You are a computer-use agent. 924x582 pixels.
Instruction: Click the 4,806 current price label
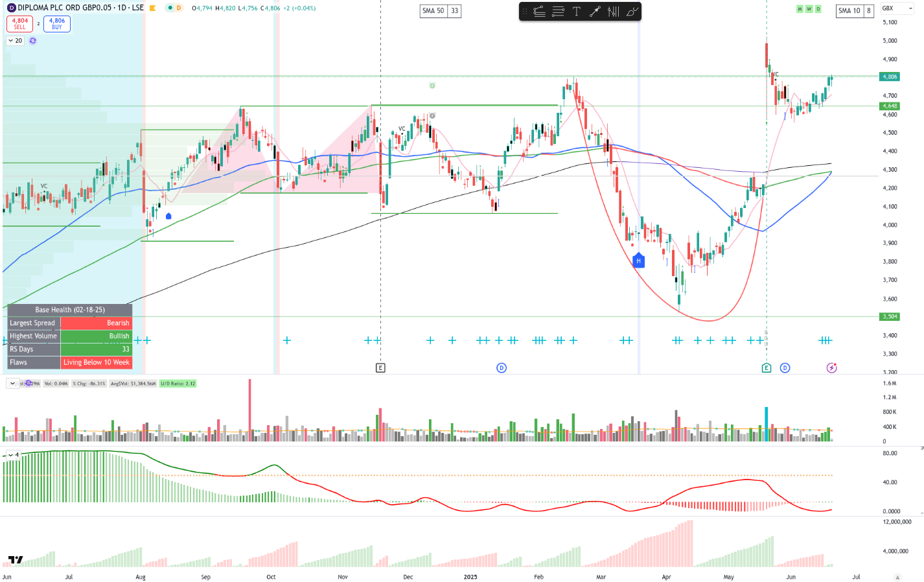click(x=890, y=76)
